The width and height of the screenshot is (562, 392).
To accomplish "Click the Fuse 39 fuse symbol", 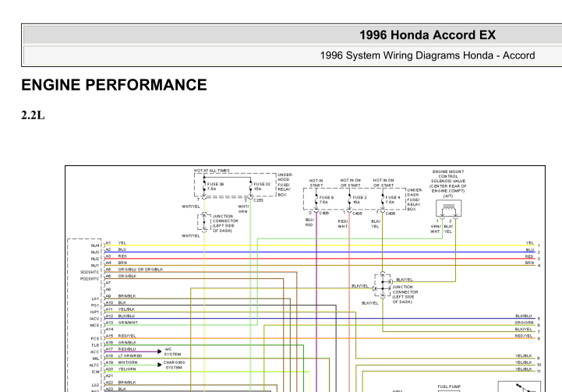I will tap(204, 186).
